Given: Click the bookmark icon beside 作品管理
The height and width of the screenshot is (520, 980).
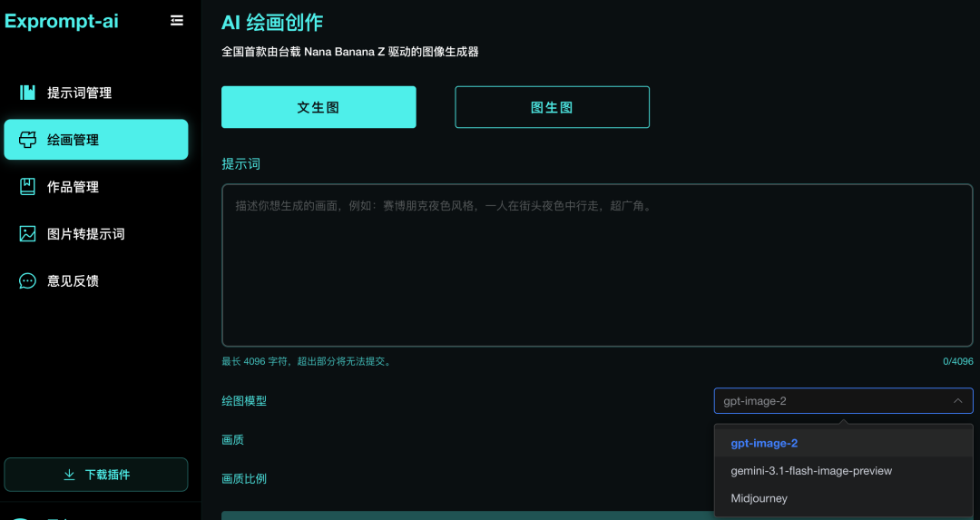Looking at the screenshot, I should point(28,187).
